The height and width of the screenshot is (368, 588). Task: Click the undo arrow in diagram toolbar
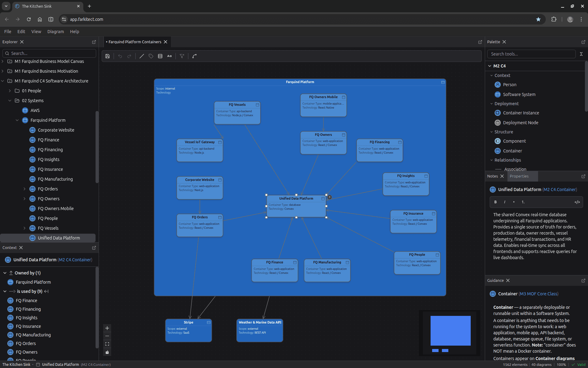pyautogui.click(x=120, y=56)
